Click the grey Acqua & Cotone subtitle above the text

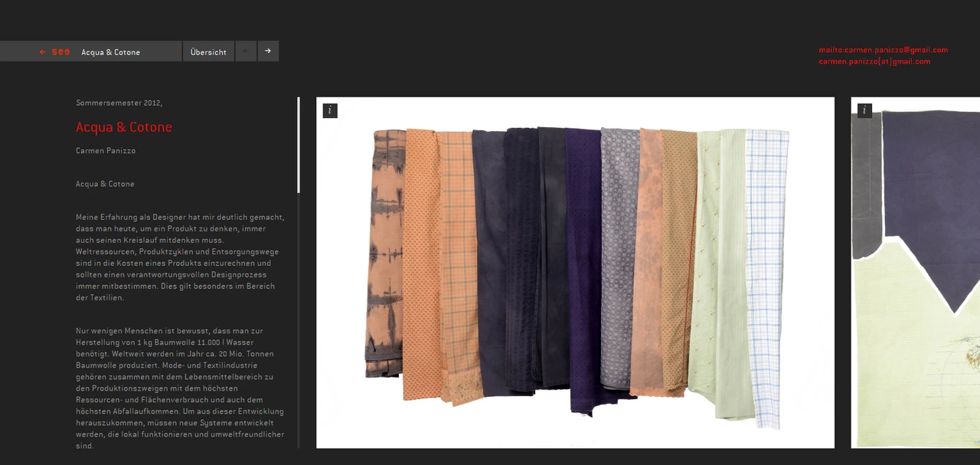[x=105, y=184]
